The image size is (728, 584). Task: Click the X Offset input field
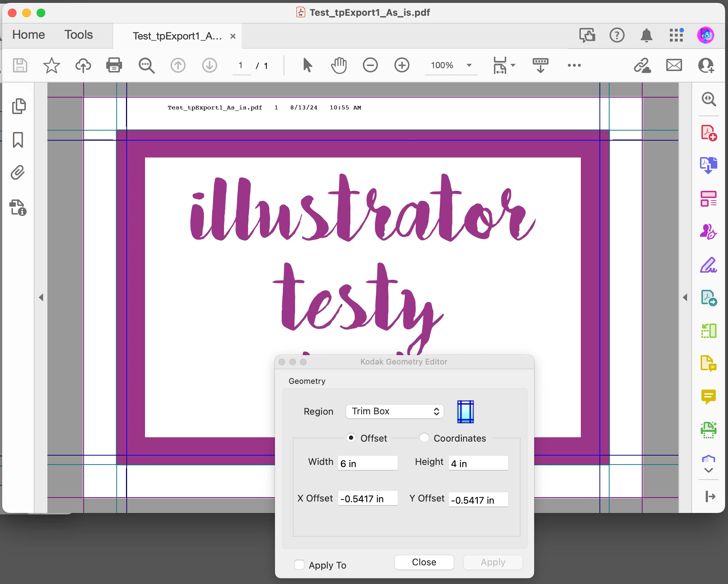[x=367, y=498]
